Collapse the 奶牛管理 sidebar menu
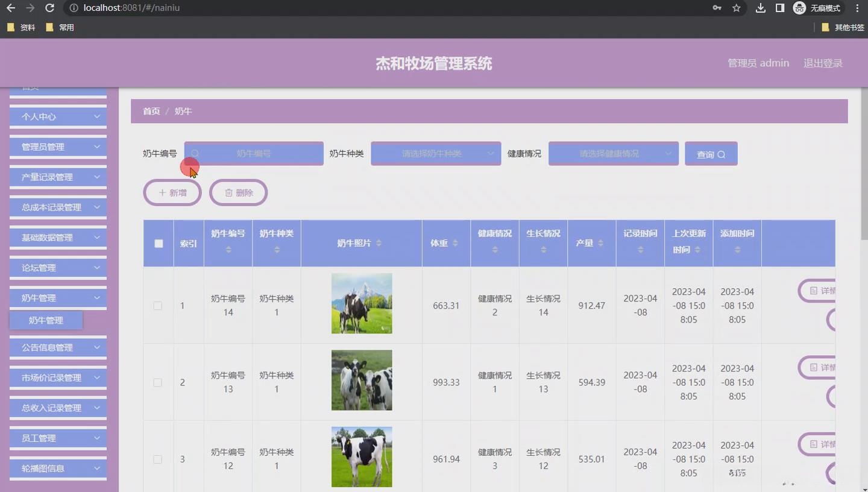The height and width of the screenshot is (492, 868). coord(57,297)
